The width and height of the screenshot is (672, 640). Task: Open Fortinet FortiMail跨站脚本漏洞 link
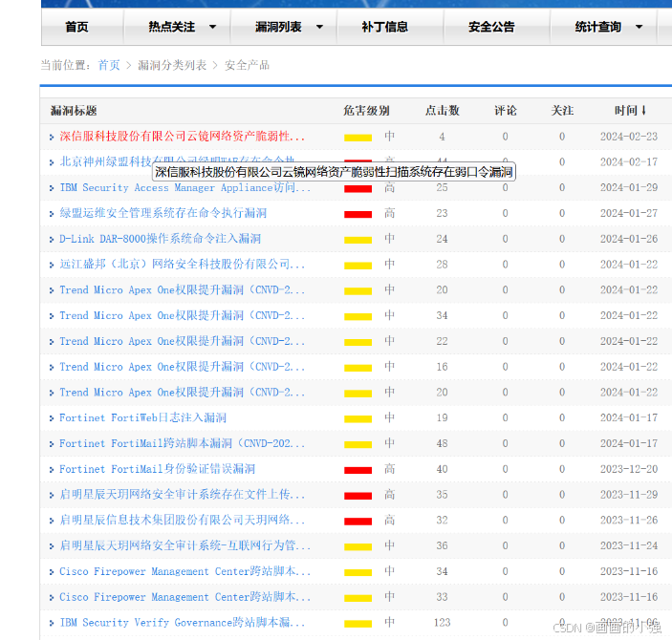coord(183,443)
